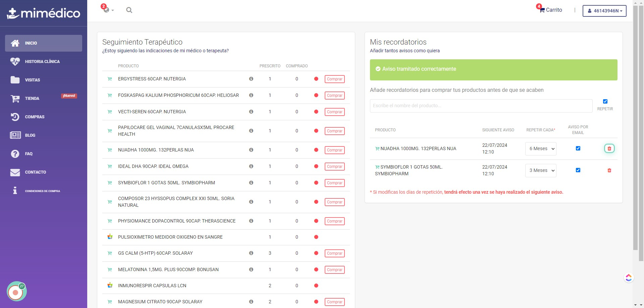Click Comprar for VECTI-SEREN 60CAP
Image resolution: width=644 pixels, height=308 pixels.
tap(335, 112)
